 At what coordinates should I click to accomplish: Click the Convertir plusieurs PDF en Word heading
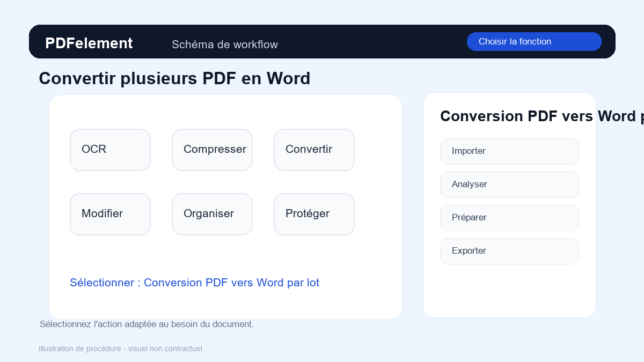[x=174, y=78]
